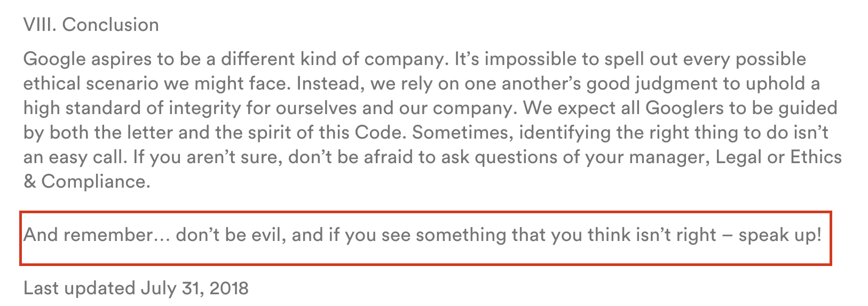The height and width of the screenshot is (306, 868).
Task: Click the words "speak up!"
Action: [x=780, y=235]
